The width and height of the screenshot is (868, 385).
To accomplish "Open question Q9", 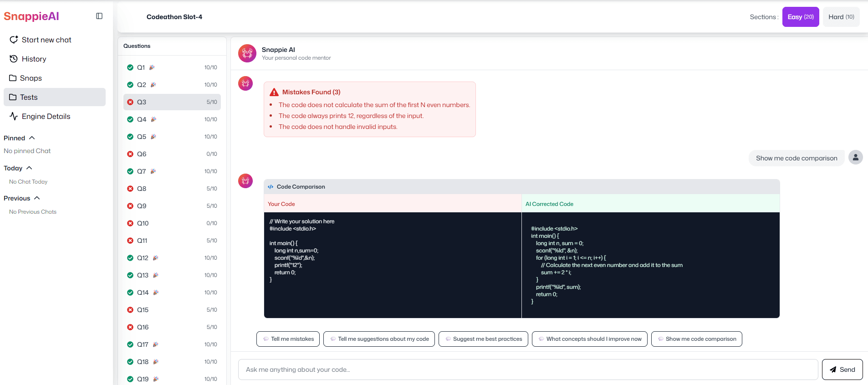I will [172, 206].
